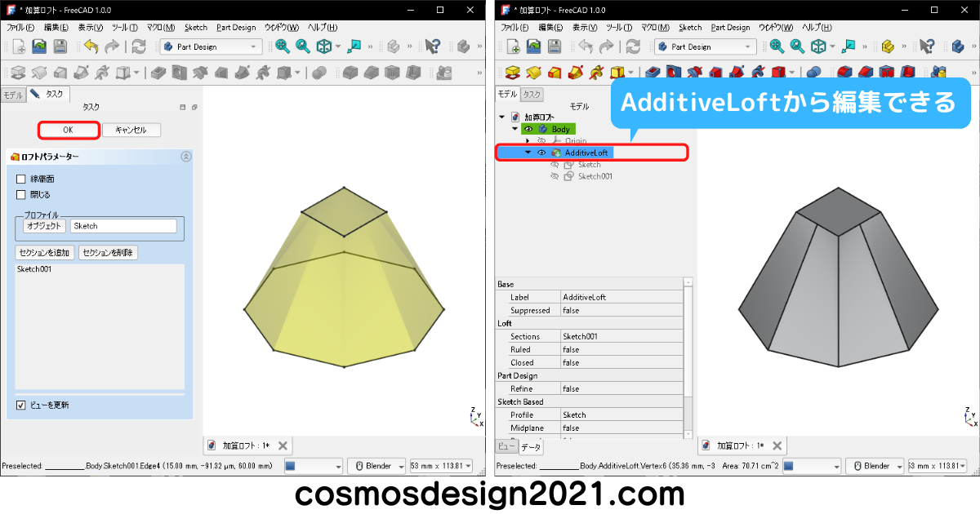980x514 pixels.
Task: Click the Pad tool in the right window
Action: click(512, 73)
